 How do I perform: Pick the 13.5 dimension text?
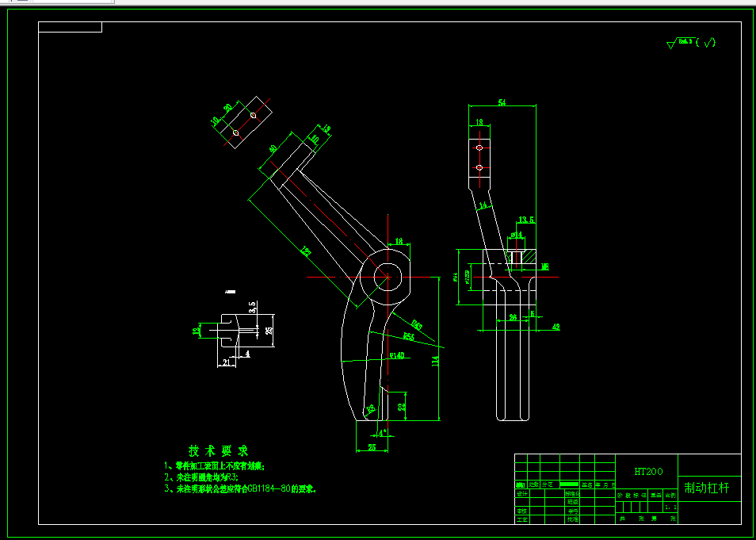526,220
